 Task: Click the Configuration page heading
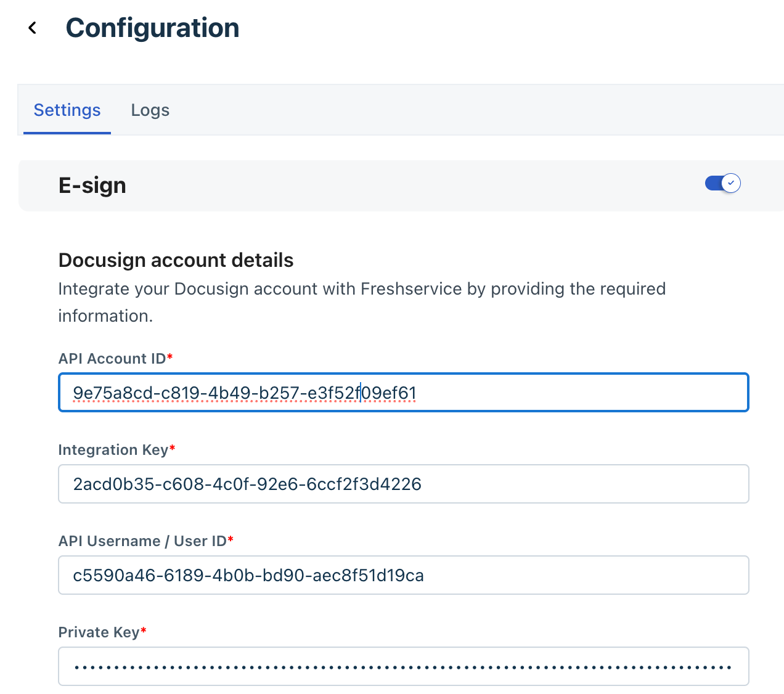(x=153, y=28)
